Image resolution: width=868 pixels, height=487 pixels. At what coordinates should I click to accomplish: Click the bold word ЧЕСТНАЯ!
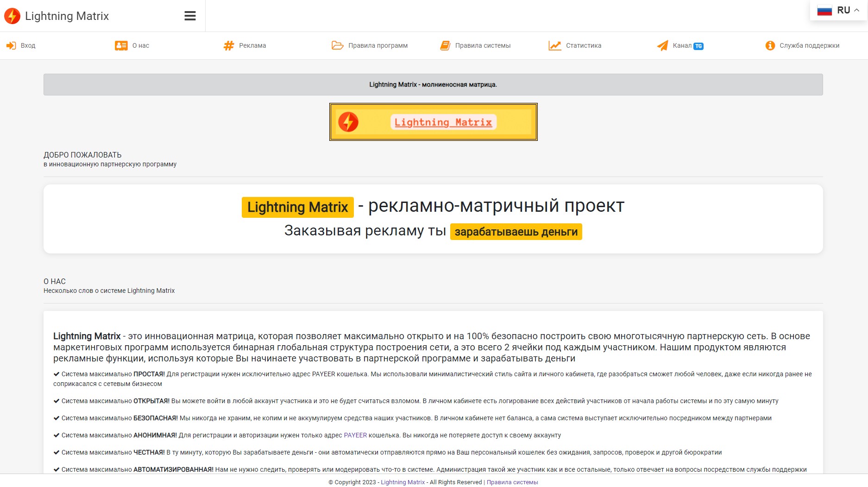click(149, 452)
